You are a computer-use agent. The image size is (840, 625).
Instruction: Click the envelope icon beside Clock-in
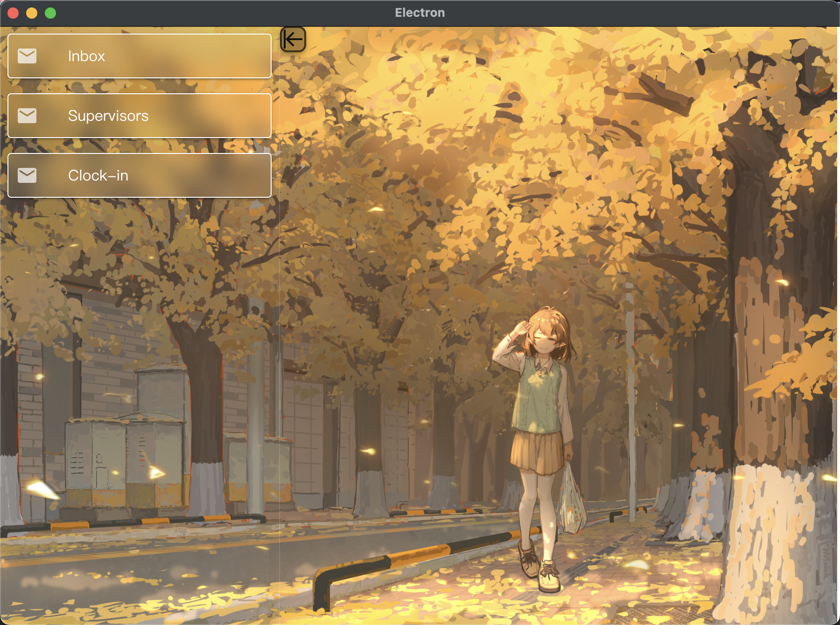pyautogui.click(x=27, y=175)
